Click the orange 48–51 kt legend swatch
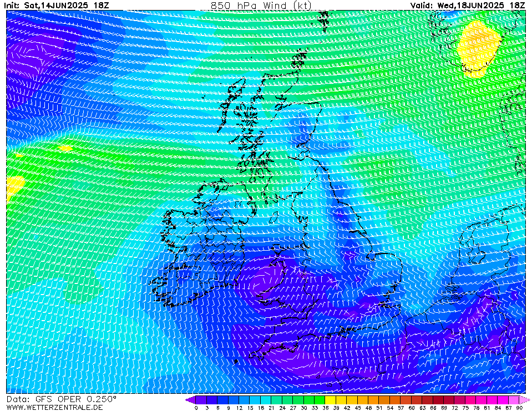This screenshot has width=532, height=411. click(373, 400)
